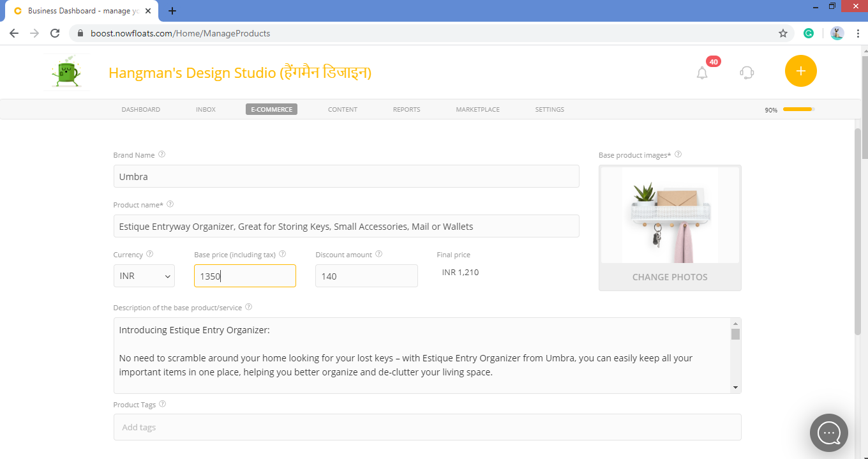
Task: Click the Product name input field
Action: (x=347, y=226)
